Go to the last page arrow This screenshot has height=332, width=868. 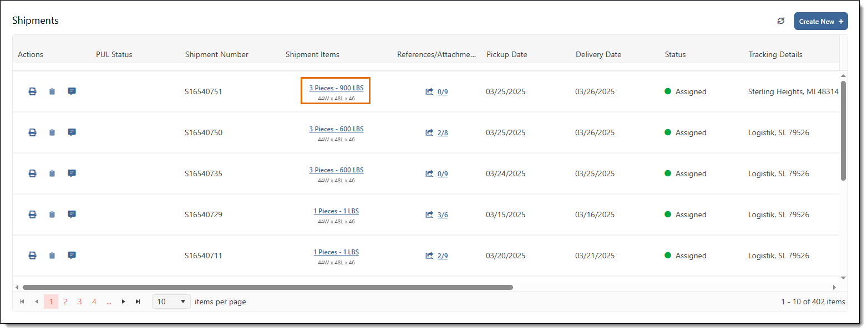click(138, 302)
